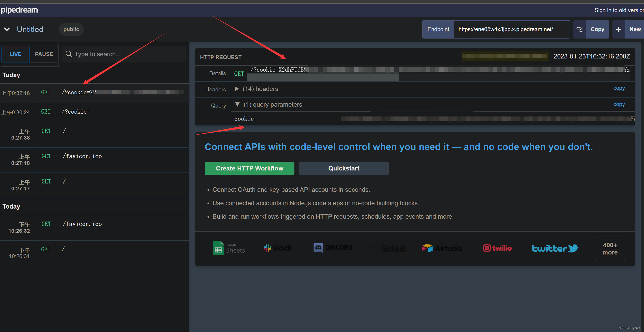Click the plus icon beside New

pyautogui.click(x=619, y=29)
